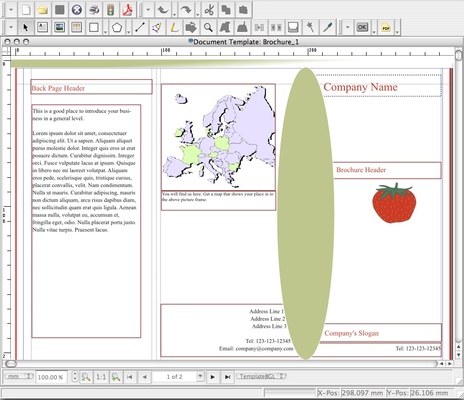The width and height of the screenshot is (464, 400).
Task: Print the document with the printer icon
Action: coord(94,10)
